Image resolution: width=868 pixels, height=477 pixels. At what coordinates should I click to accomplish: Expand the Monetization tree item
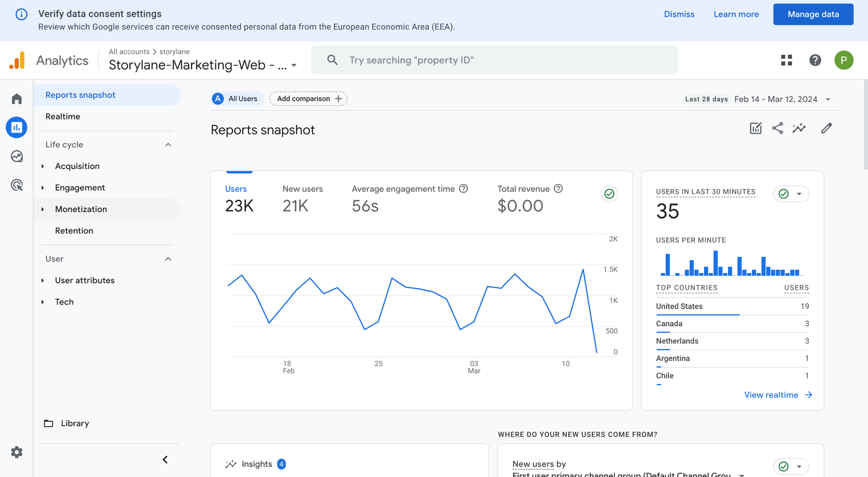[x=43, y=209]
